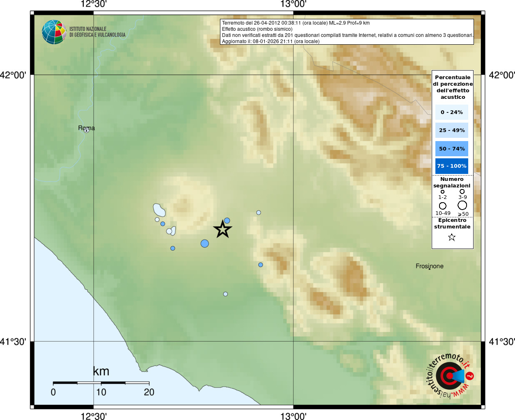Viewport: 515px width, 420px height.
Task: Click the Percentuale di percezione legend title
Action: pyautogui.click(x=453, y=87)
